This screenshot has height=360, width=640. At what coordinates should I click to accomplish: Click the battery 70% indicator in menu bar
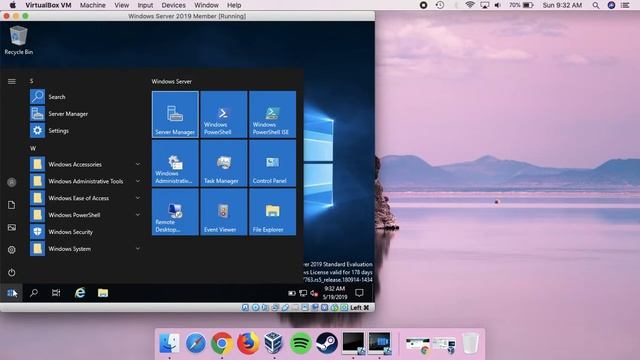[x=521, y=5]
